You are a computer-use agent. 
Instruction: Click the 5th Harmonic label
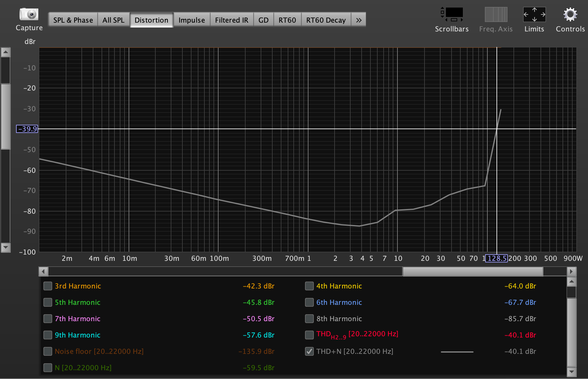pyautogui.click(x=77, y=302)
